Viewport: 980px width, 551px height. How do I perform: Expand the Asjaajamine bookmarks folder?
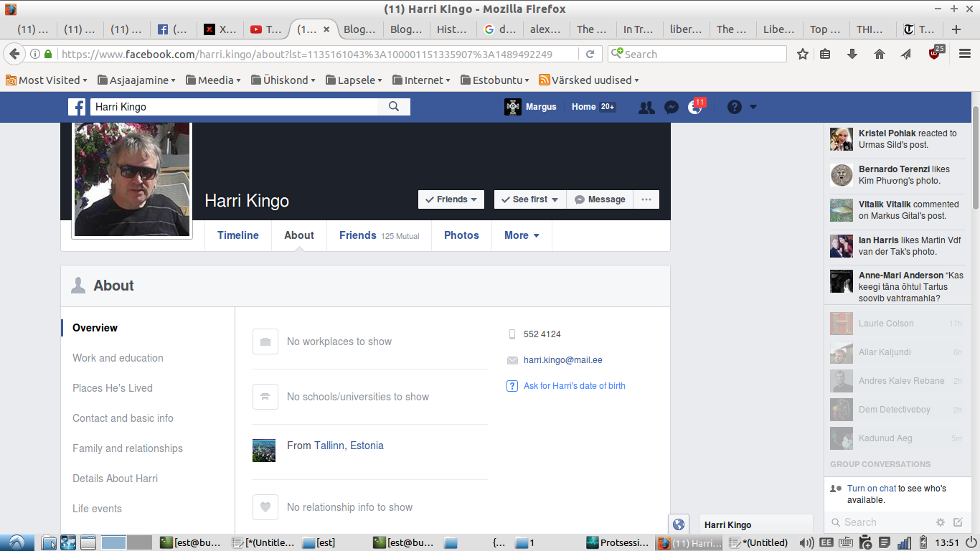(x=137, y=80)
